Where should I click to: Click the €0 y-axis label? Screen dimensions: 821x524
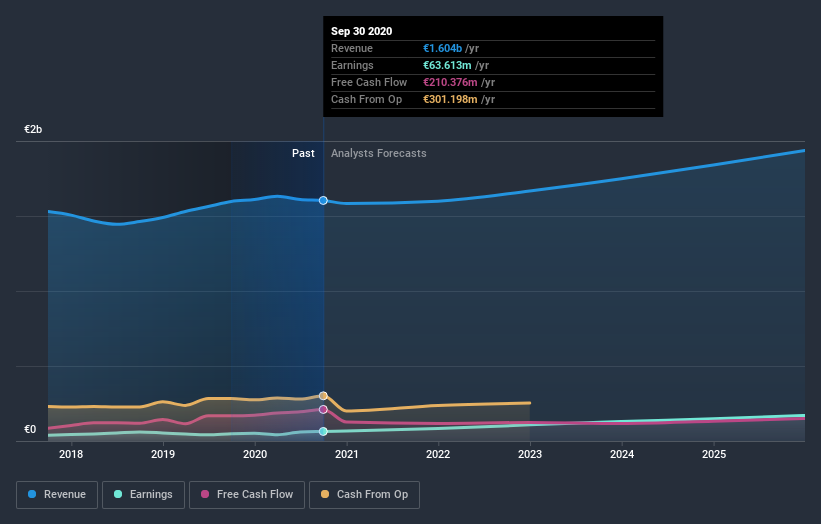(30, 429)
